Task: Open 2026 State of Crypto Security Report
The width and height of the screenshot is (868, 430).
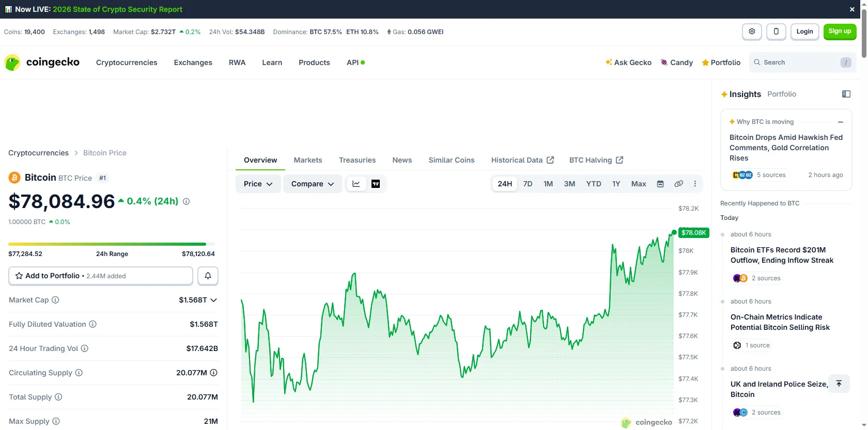Action: coord(117,9)
